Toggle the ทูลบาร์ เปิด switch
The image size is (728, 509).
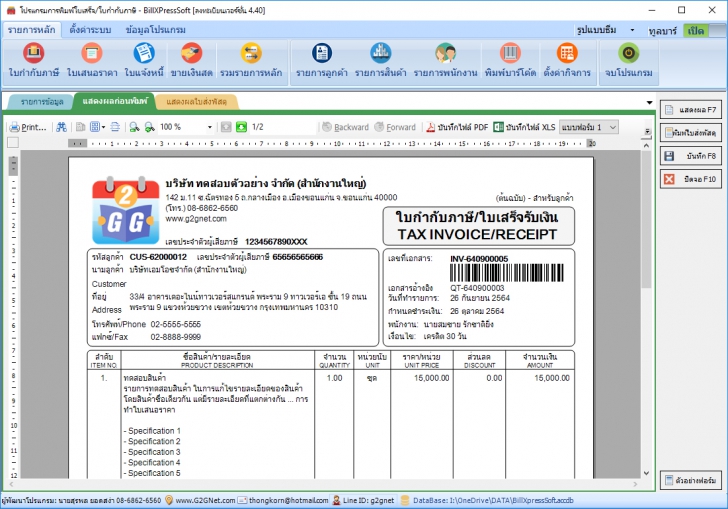pos(705,31)
